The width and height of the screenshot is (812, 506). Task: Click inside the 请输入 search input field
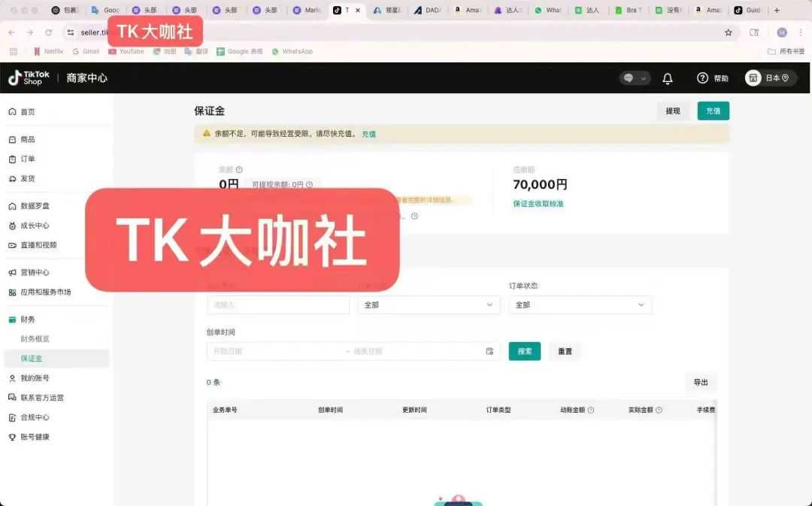(x=278, y=305)
